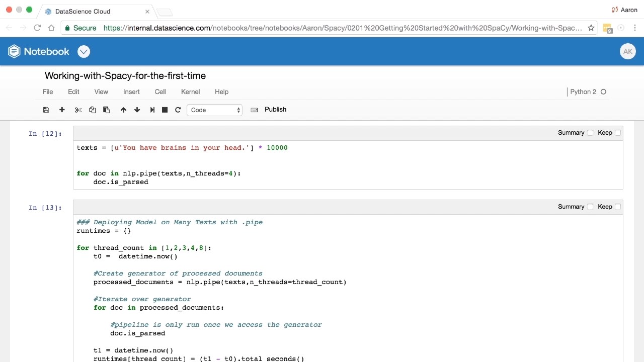Toggle Keep checkbox for cell In [13]
Image resolution: width=644 pixels, height=362 pixels.
pos(618,207)
